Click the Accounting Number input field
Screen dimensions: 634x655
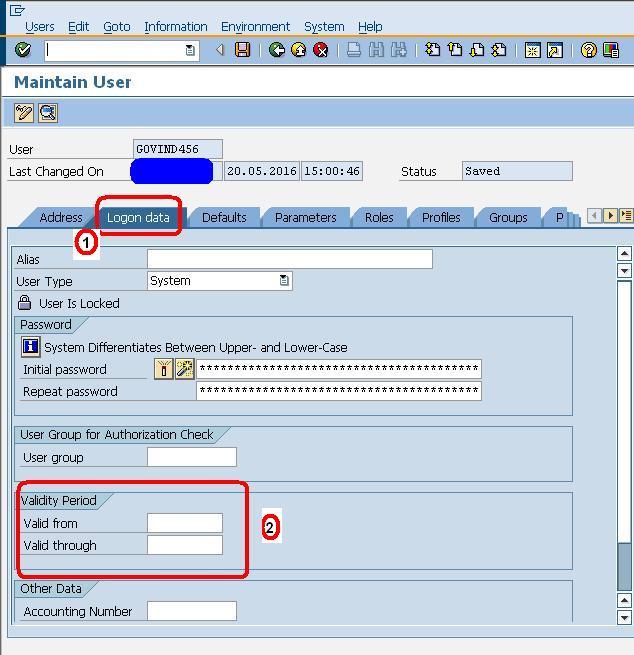coord(192,611)
